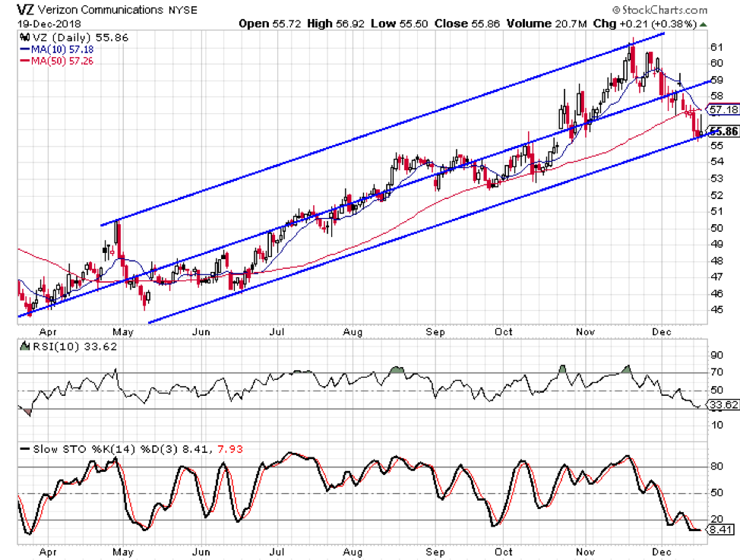Click the 57.18 price tag on the right axis
Image resolution: width=740 pixels, height=560 pixels.
[x=723, y=109]
